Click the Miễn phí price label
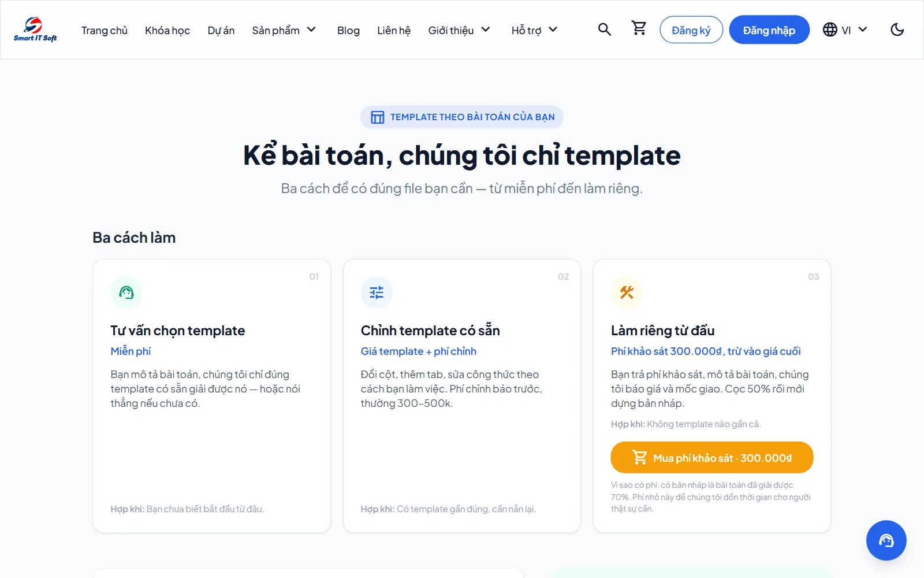 pos(131,351)
